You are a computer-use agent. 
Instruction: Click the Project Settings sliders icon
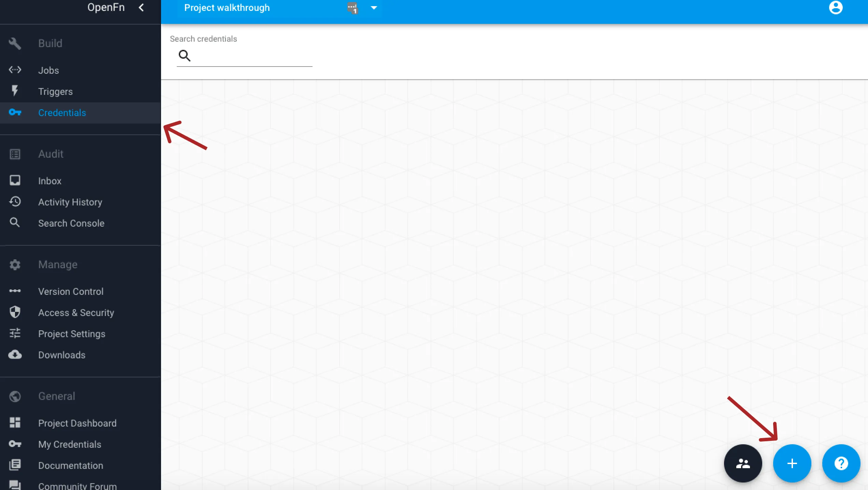click(x=15, y=333)
